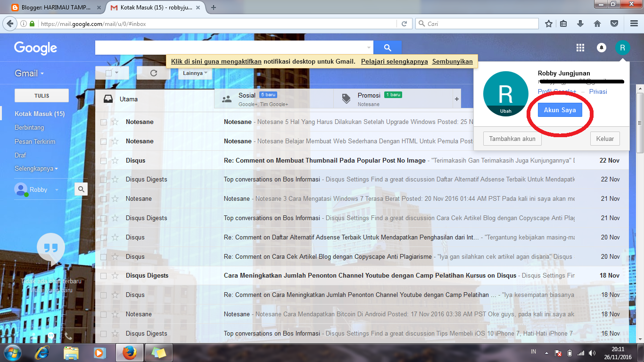Screen dimensions: 644x362
Task: Switch to the Promosi tab
Action: click(393, 99)
